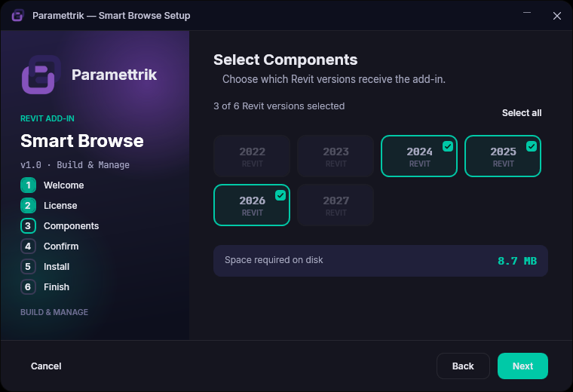Minimize the setup window
The width and height of the screenshot is (573, 392).
coord(527,13)
